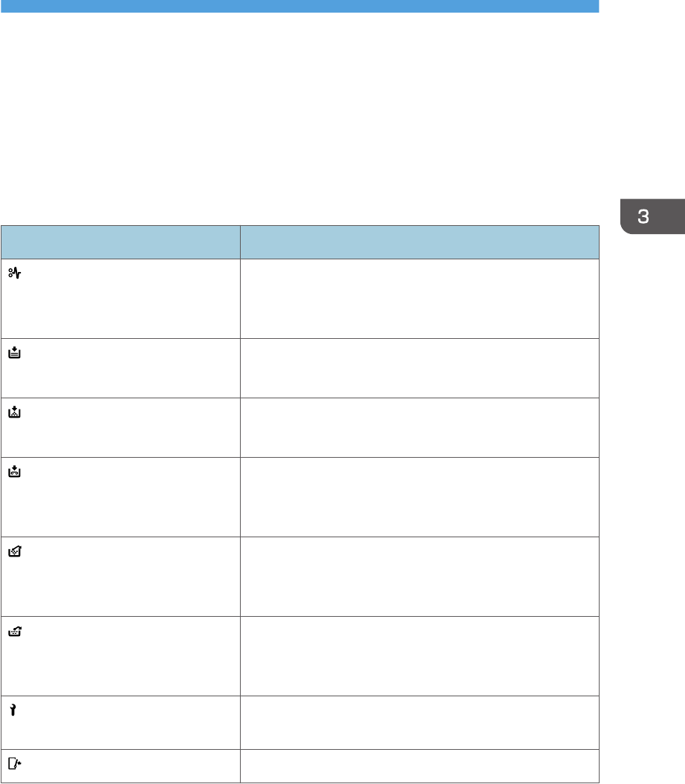Click the description cell beside open cover icon
685x784 pixels.
(x=420, y=766)
